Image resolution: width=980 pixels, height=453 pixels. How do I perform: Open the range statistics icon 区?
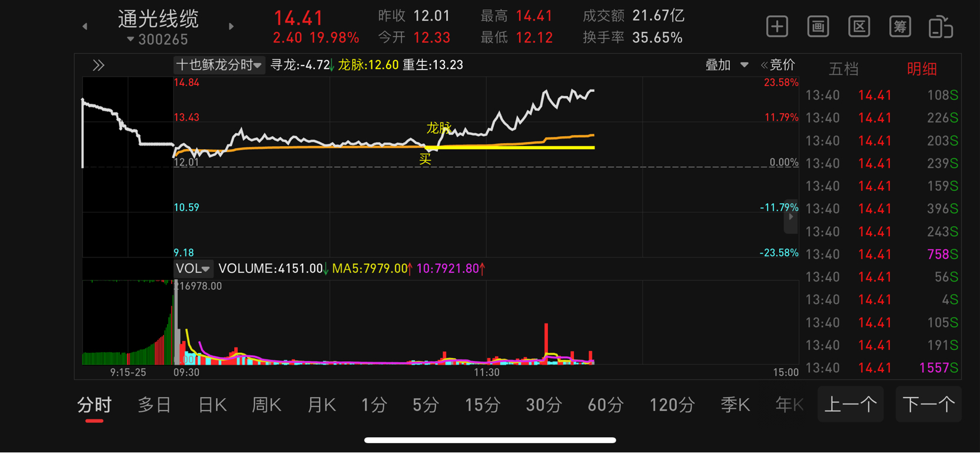(x=859, y=27)
